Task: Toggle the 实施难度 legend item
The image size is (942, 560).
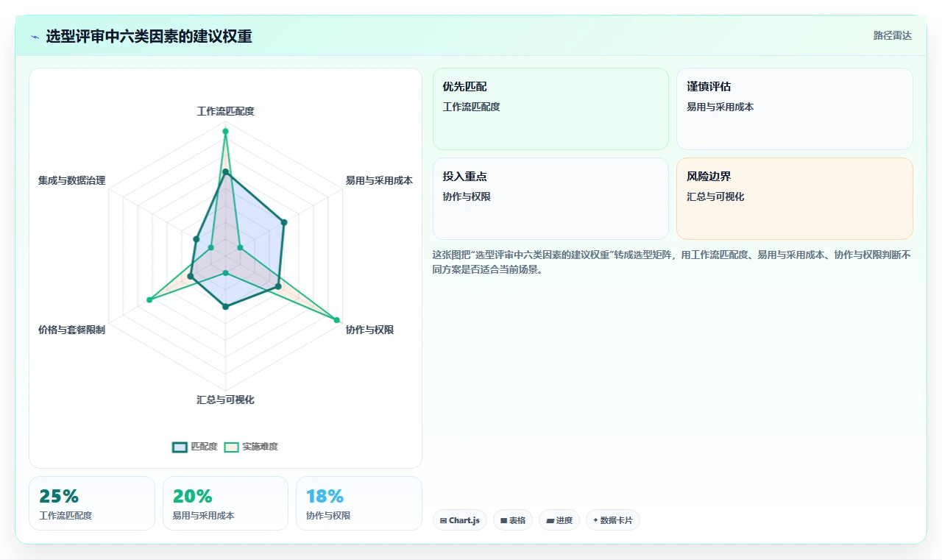Action: 251,447
